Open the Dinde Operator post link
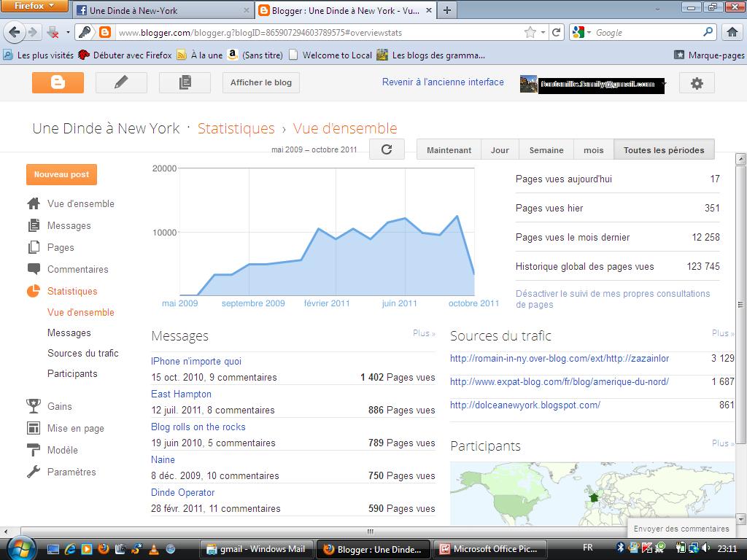Viewport: 747px width, 560px height. 182,492
